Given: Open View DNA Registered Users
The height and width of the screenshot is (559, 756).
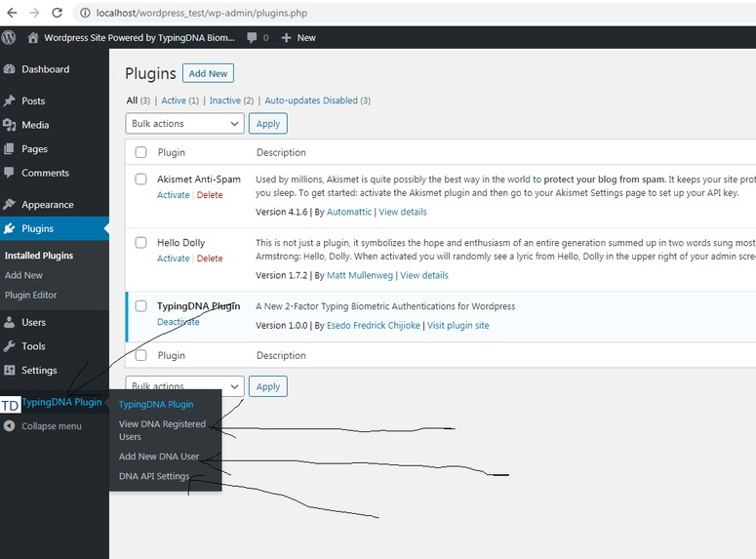Looking at the screenshot, I should pyautogui.click(x=162, y=430).
